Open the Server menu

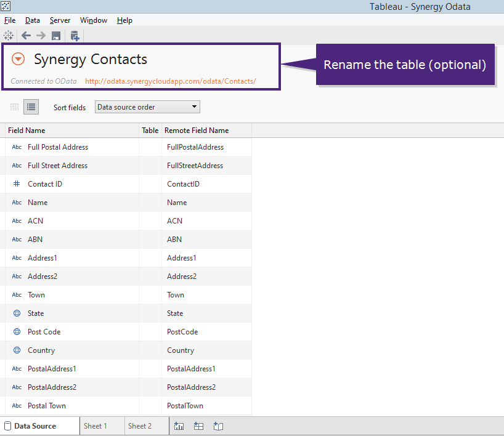pyautogui.click(x=60, y=20)
